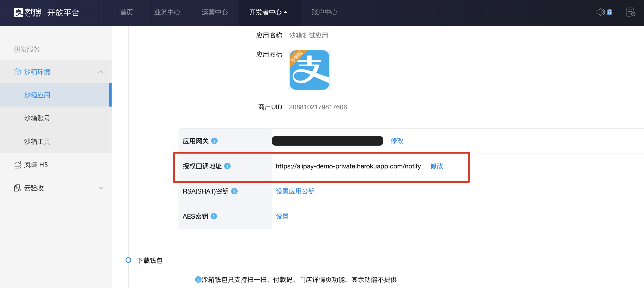Screen dimensions: 644x288
Task: Click 修改 next to the callback URL
Action: [x=436, y=166]
